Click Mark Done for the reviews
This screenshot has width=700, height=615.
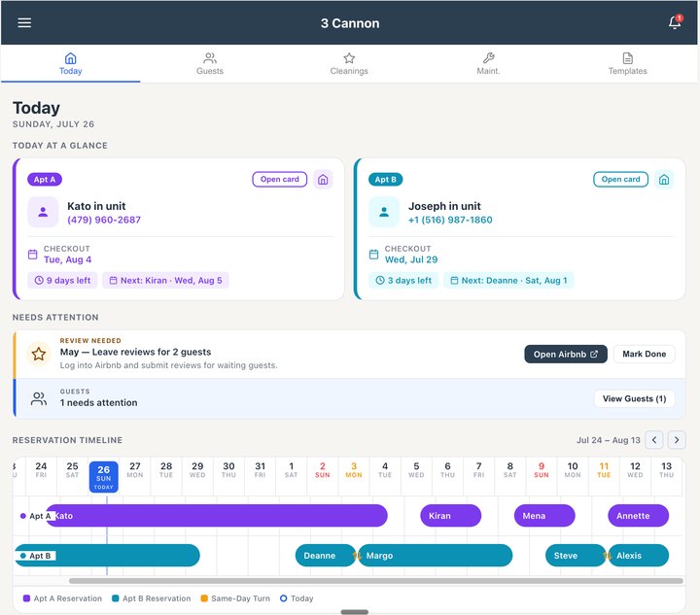644,354
